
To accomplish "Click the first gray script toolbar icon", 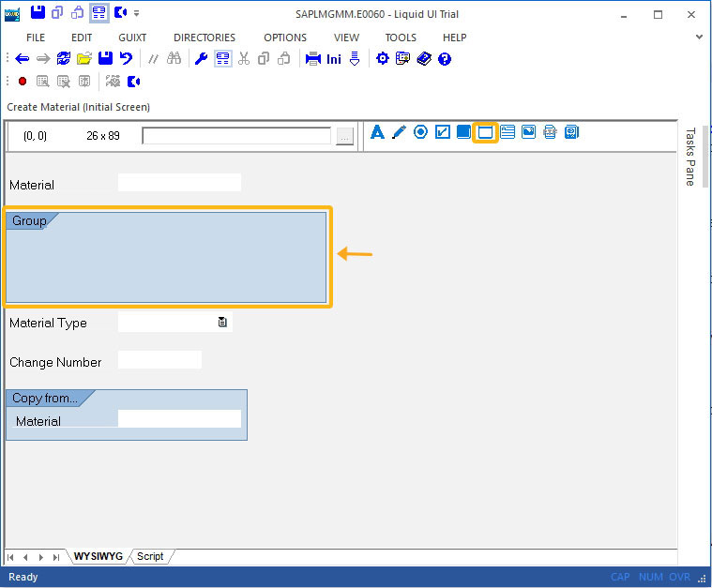I will click(x=43, y=82).
